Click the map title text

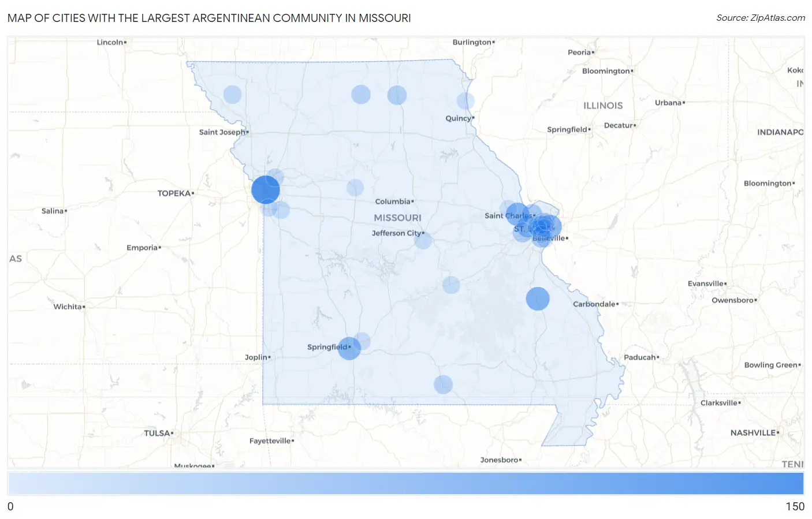coord(209,18)
